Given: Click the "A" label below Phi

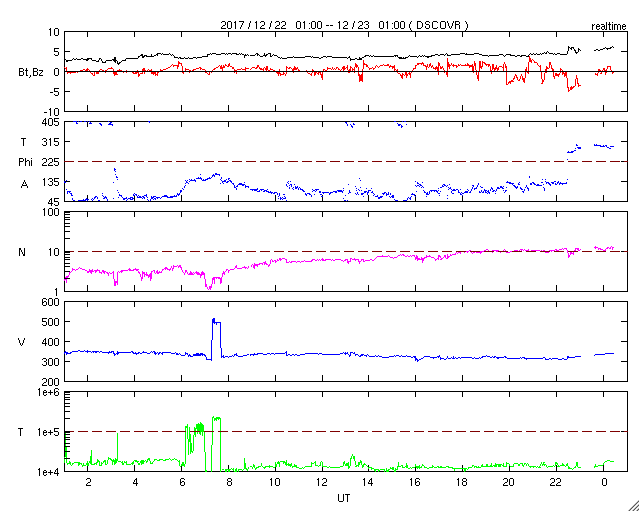Looking at the screenshot, I should [x=24, y=185].
